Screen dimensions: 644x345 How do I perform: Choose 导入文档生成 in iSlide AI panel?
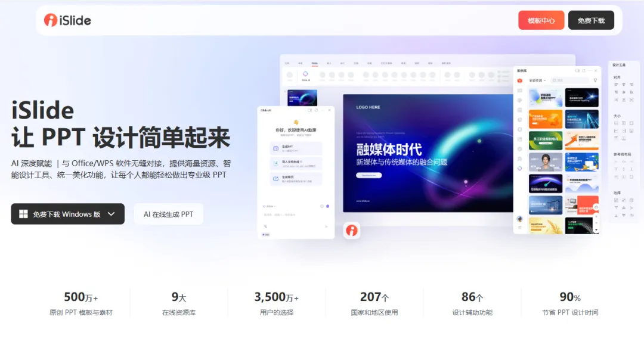[x=296, y=164]
